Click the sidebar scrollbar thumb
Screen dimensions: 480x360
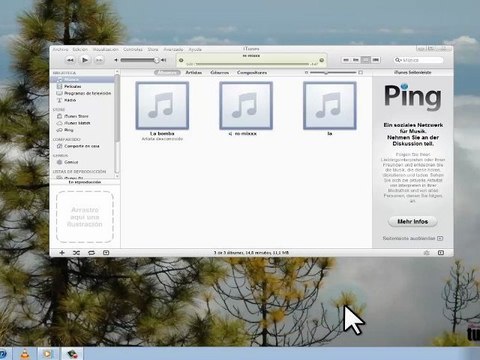(117, 108)
